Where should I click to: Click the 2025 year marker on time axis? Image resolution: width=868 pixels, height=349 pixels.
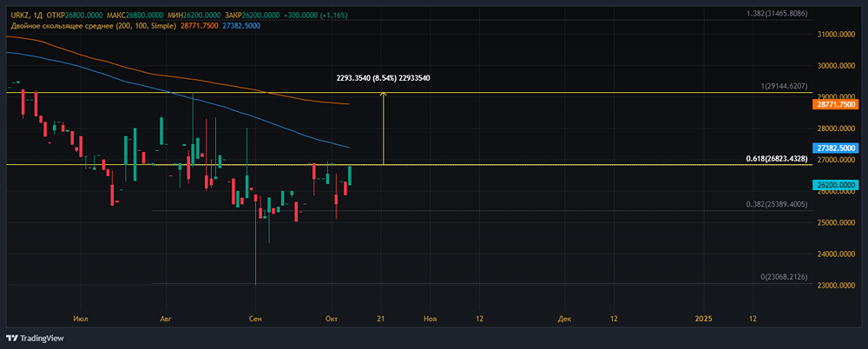click(704, 319)
